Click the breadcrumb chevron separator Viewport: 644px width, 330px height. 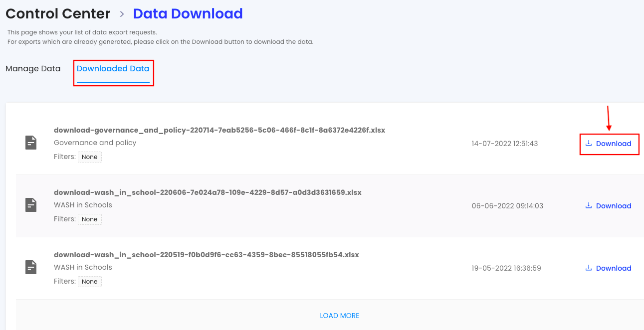(122, 14)
